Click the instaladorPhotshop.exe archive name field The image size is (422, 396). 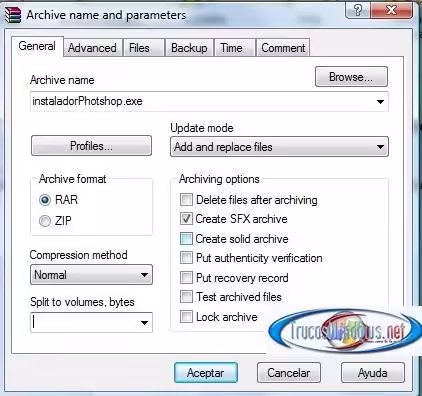[209, 101]
